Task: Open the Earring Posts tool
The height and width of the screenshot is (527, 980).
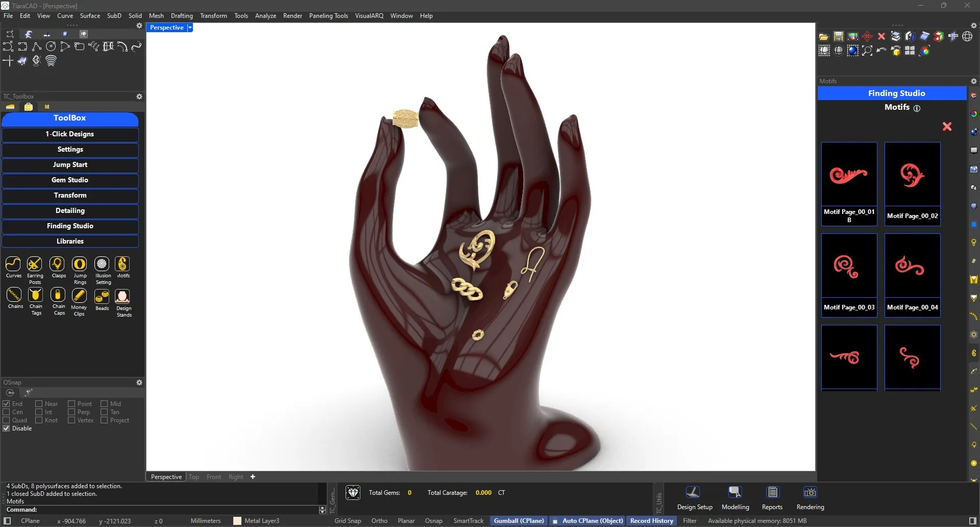Action: click(34, 265)
